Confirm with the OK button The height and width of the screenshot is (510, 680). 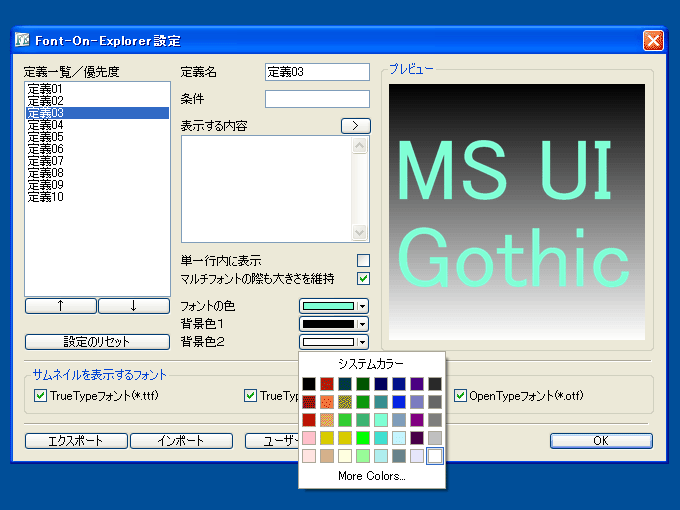[601, 441]
